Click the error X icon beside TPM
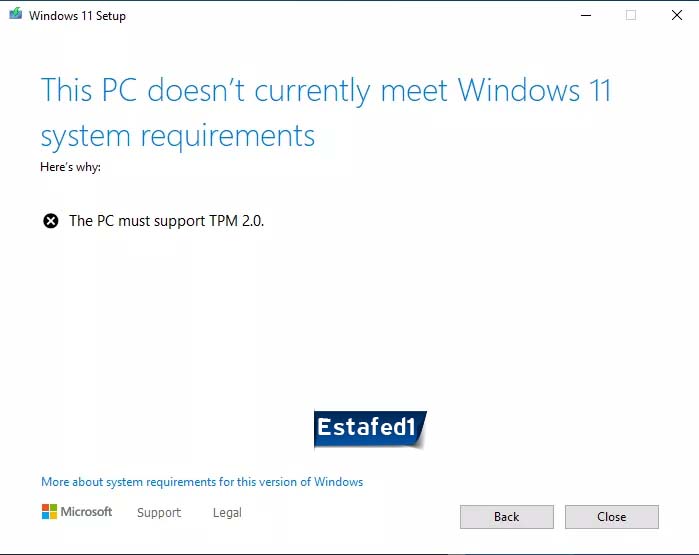 [x=51, y=221]
